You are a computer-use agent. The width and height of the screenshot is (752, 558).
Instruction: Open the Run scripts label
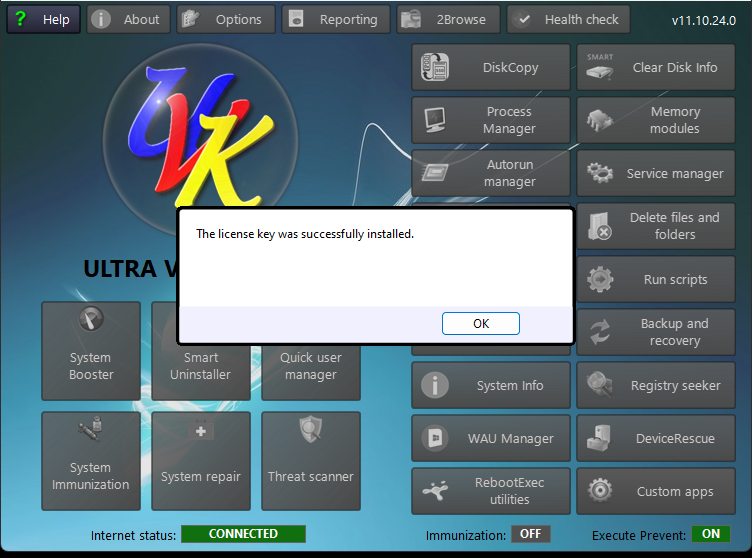[675, 280]
